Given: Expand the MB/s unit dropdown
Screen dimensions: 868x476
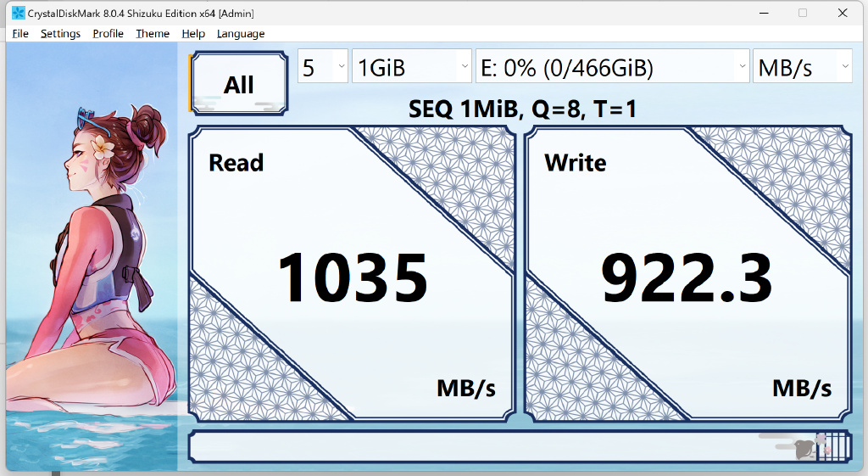Looking at the screenshot, I should coord(802,66).
